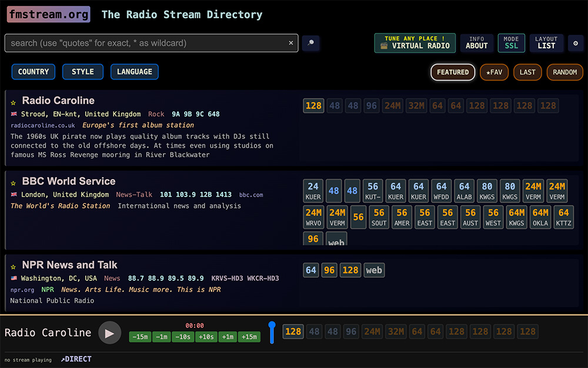Viewport: 588px width, 368px height.
Task: Toggle the NPR News and Talk star
Action: click(x=13, y=267)
